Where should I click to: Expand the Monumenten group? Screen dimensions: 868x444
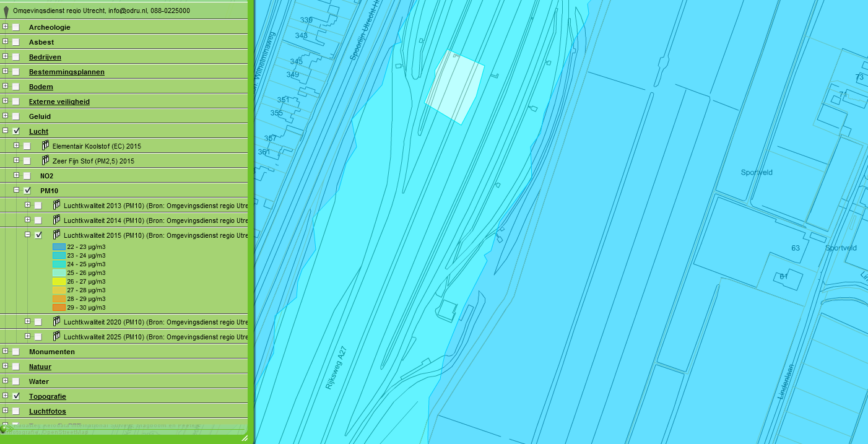pos(5,351)
